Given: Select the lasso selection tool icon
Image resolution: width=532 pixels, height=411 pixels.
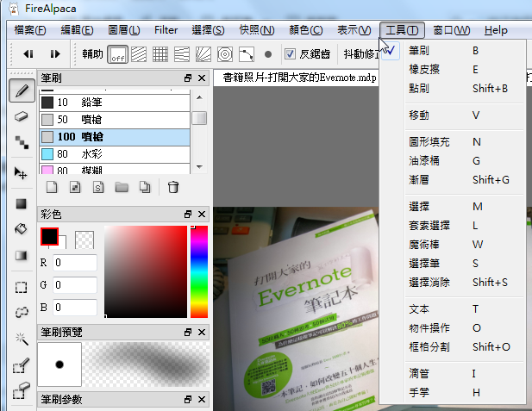Looking at the screenshot, I should click(x=22, y=312).
